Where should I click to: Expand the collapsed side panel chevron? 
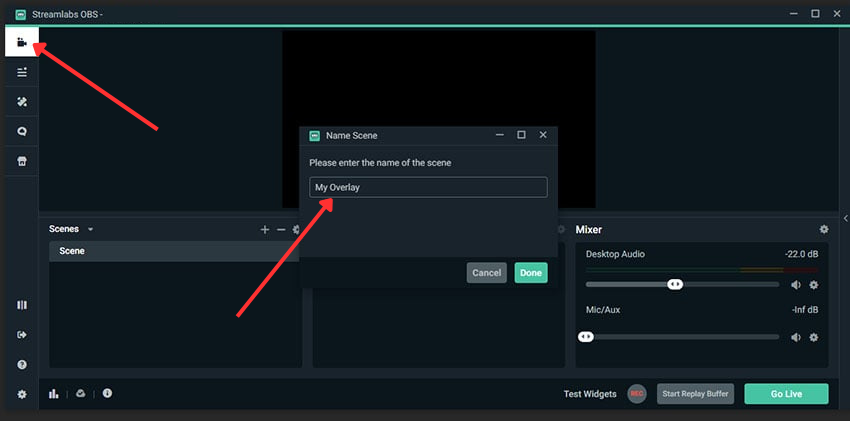click(x=846, y=218)
